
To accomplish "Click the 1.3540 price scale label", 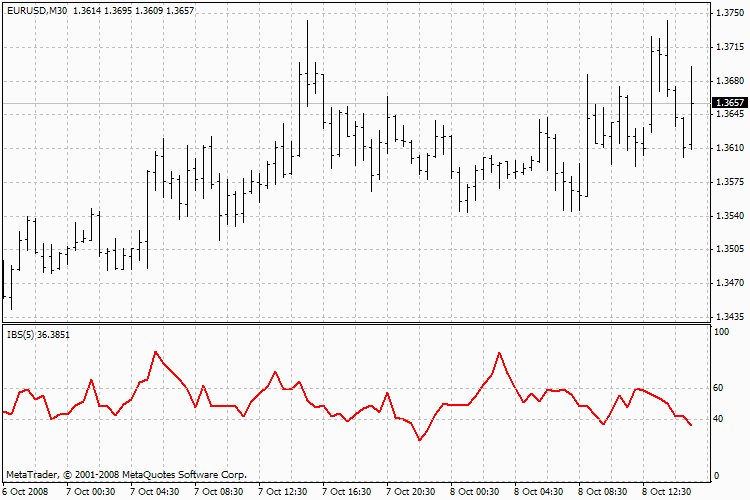I will coord(730,216).
